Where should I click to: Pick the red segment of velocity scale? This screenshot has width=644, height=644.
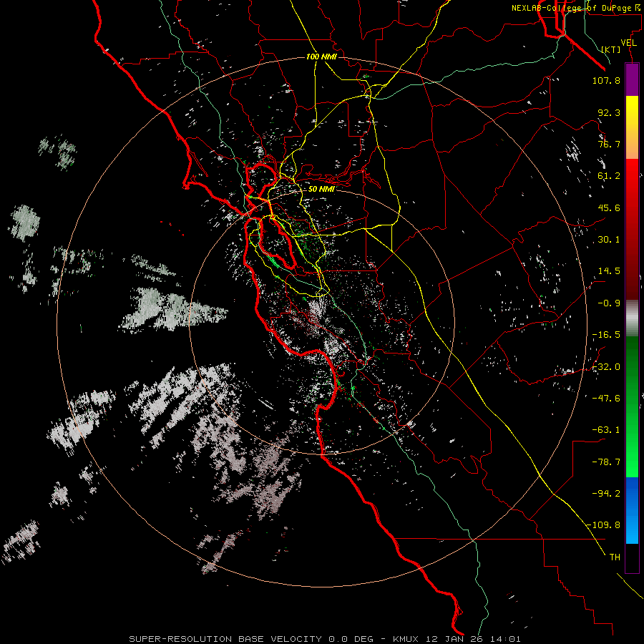(632, 229)
